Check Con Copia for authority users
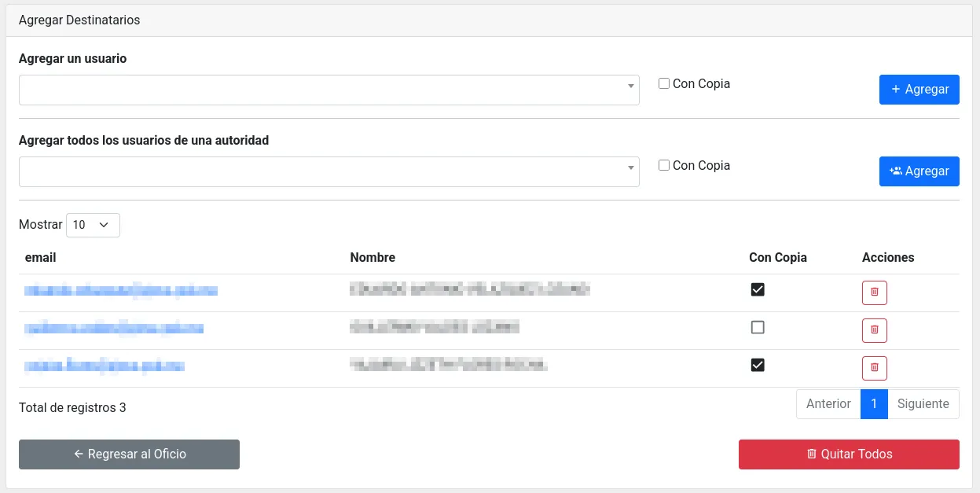This screenshot has height=493, width=980. click(x=664, y=165)
